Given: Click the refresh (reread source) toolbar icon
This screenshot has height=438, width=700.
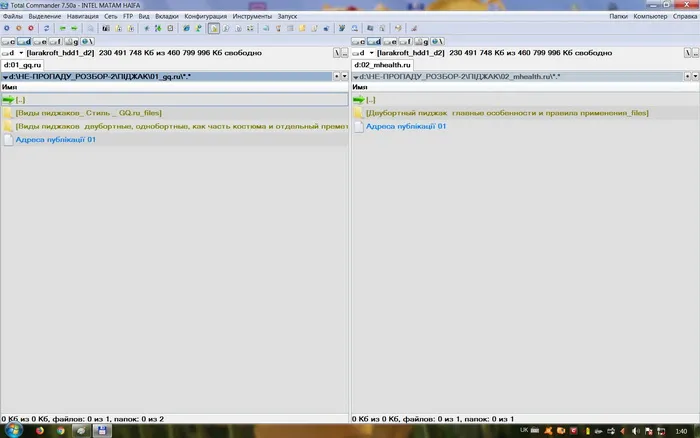Looking at the screenshot, I should click(46, 28).
